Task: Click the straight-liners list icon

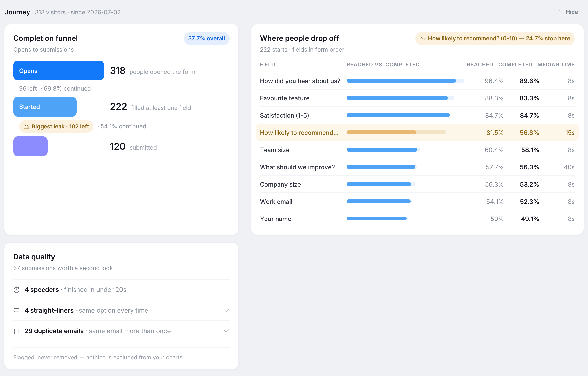Action: pyautogui.click(x=16, y=310)
